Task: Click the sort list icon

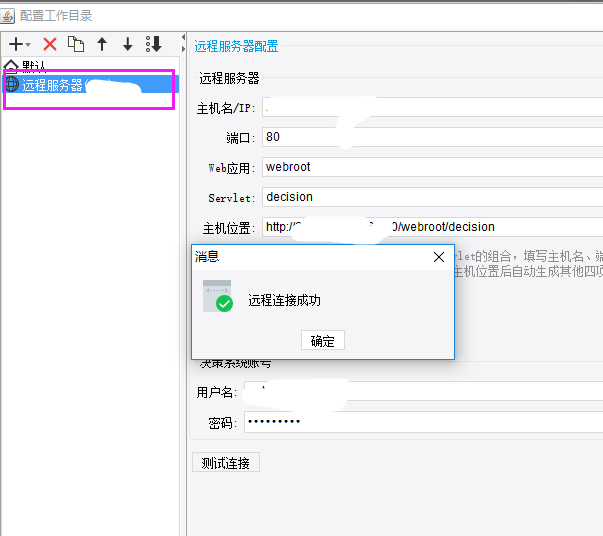Action: coord(154,44)
